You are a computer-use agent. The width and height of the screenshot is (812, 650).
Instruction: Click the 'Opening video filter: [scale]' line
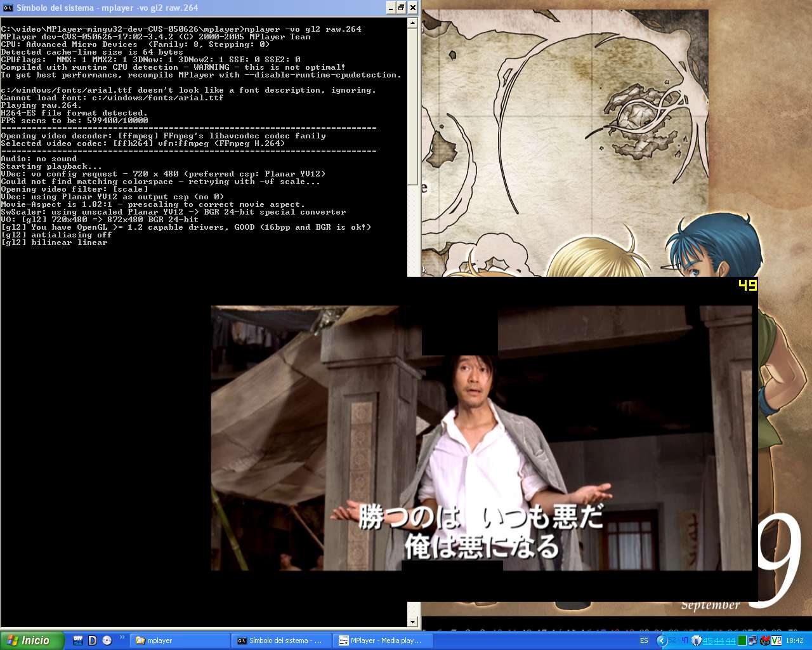tap(74, 189)
